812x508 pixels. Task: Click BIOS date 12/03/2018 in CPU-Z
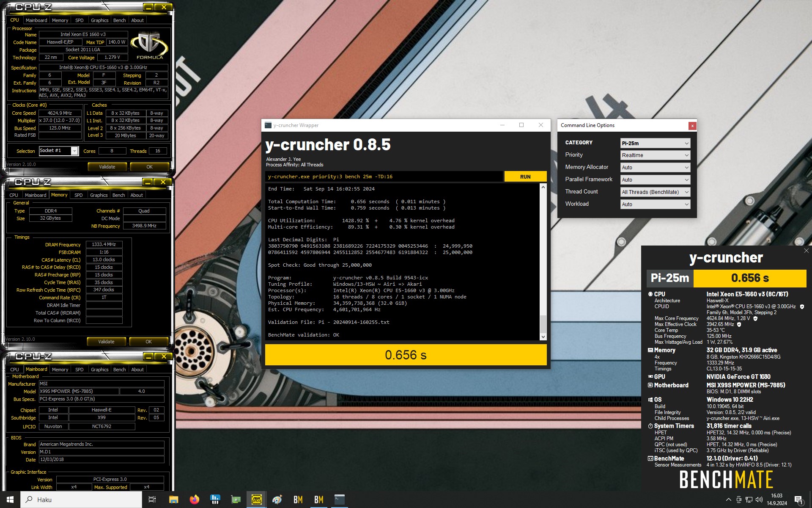[101, 459]
